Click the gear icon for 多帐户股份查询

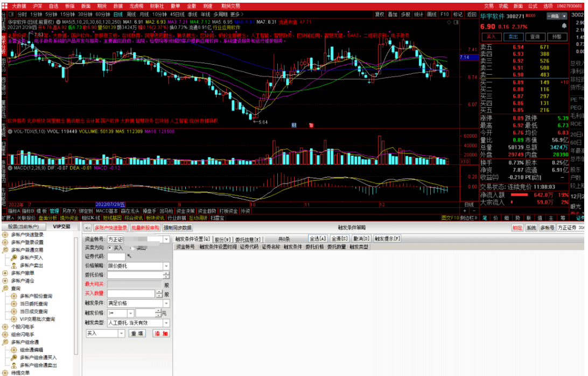tap(14, 296)
